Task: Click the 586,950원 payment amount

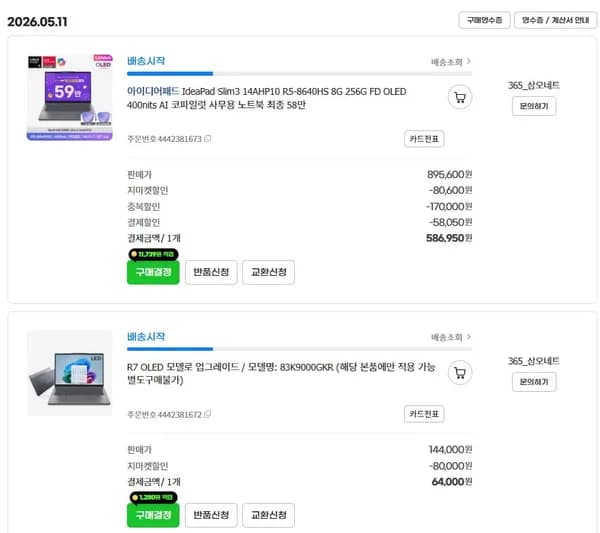Action: (449, 238)
